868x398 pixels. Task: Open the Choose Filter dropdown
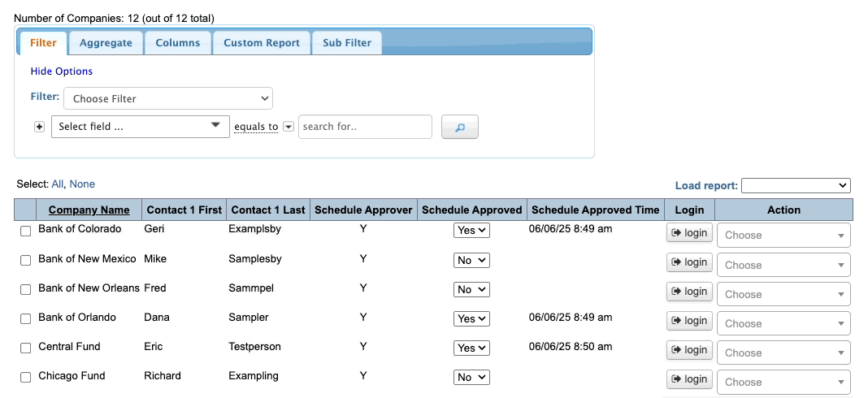coord(168,98)
